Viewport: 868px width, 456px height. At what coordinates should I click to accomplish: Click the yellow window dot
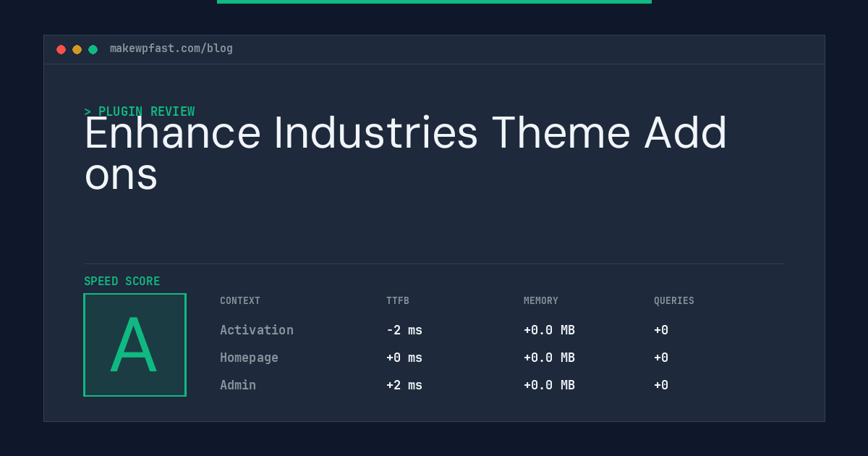tap(77, 49)
